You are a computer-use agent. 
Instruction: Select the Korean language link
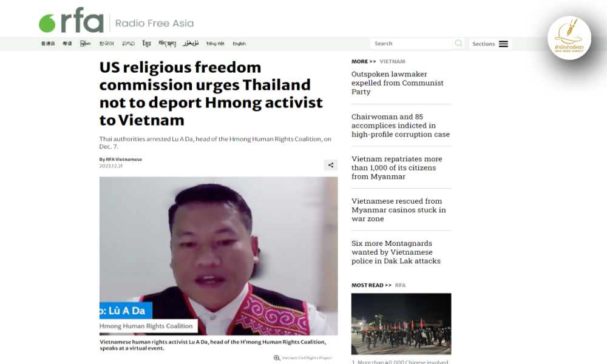tap(106, 44)
